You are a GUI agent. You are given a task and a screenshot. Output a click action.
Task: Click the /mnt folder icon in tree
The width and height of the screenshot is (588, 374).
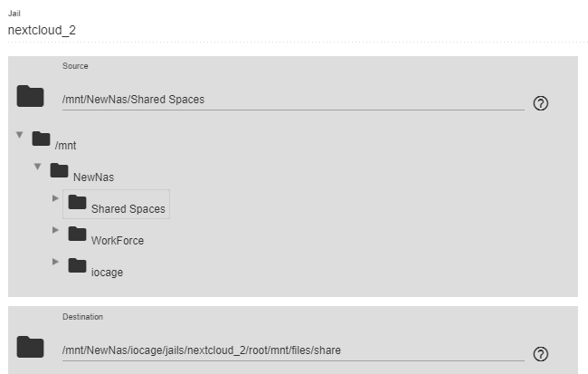[42, 139]
